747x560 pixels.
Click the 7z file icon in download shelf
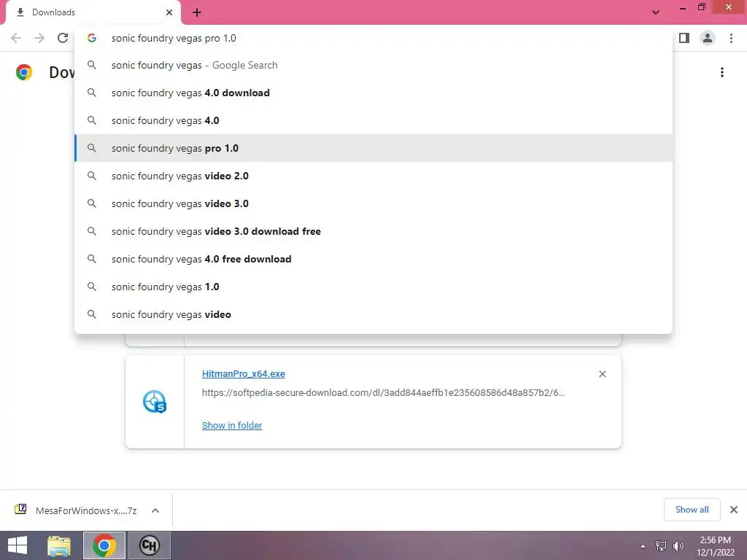point(20,510)
